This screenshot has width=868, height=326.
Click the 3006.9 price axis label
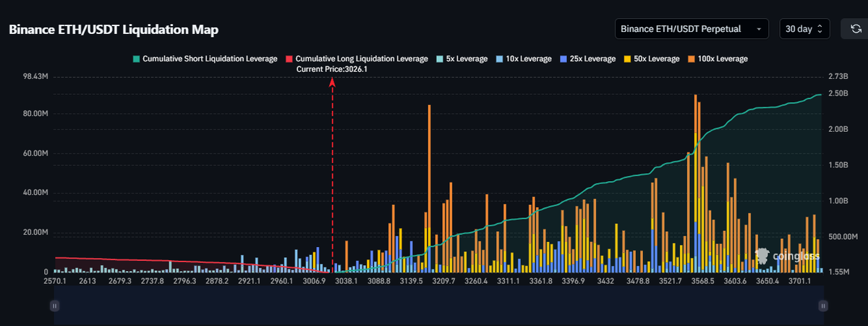(313, 280)
